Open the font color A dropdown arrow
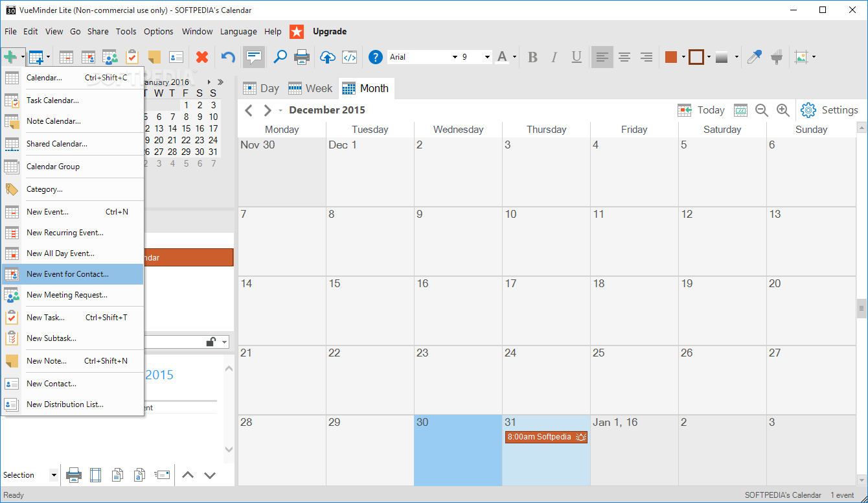 (515, 57)
